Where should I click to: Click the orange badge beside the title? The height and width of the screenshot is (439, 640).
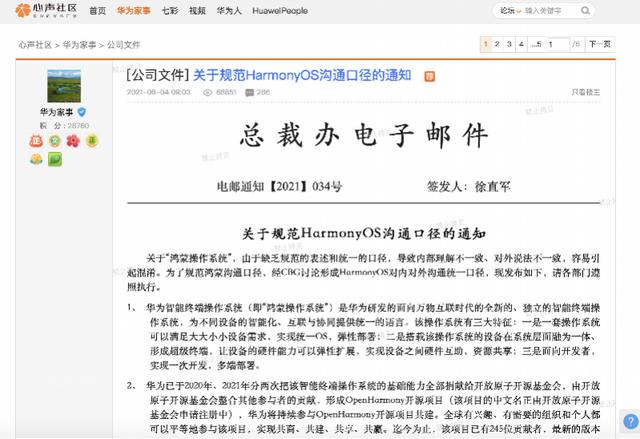429,76
